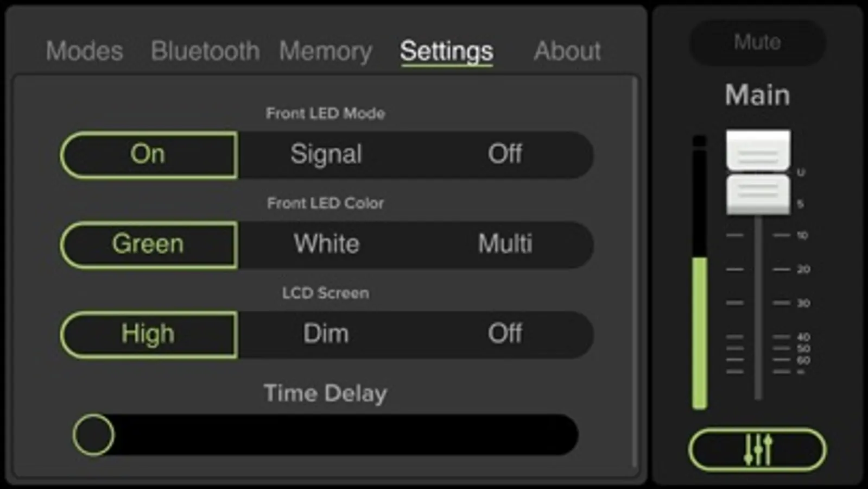Click the Main fader handle
This screenshot has height=489, width=868.
click(758, 172)
